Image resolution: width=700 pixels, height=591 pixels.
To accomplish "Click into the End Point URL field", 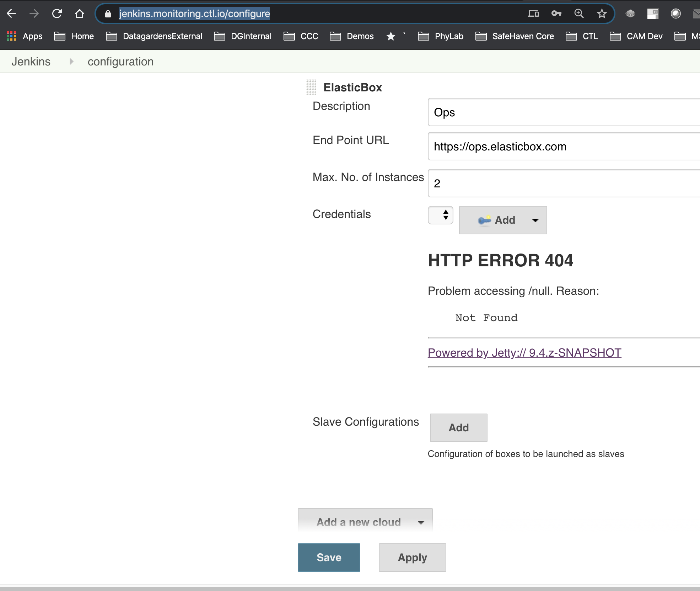I will point(563,147).
